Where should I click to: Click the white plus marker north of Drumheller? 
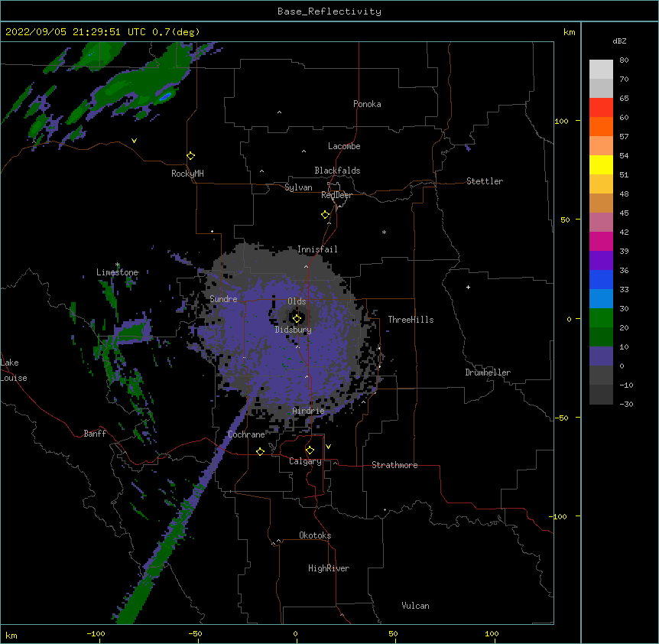pyautogui.click(x=468, y=287)
